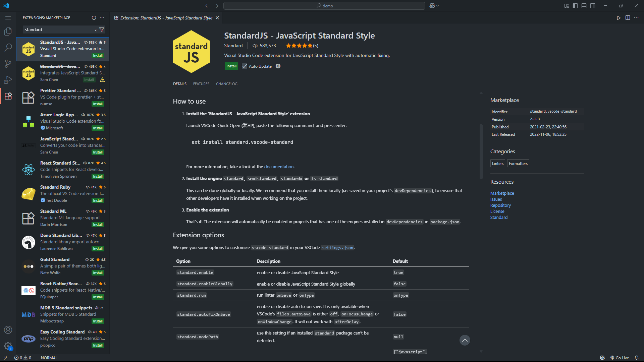Open the settings.json link
Viewport: 644px width, 362px height.
337,248
